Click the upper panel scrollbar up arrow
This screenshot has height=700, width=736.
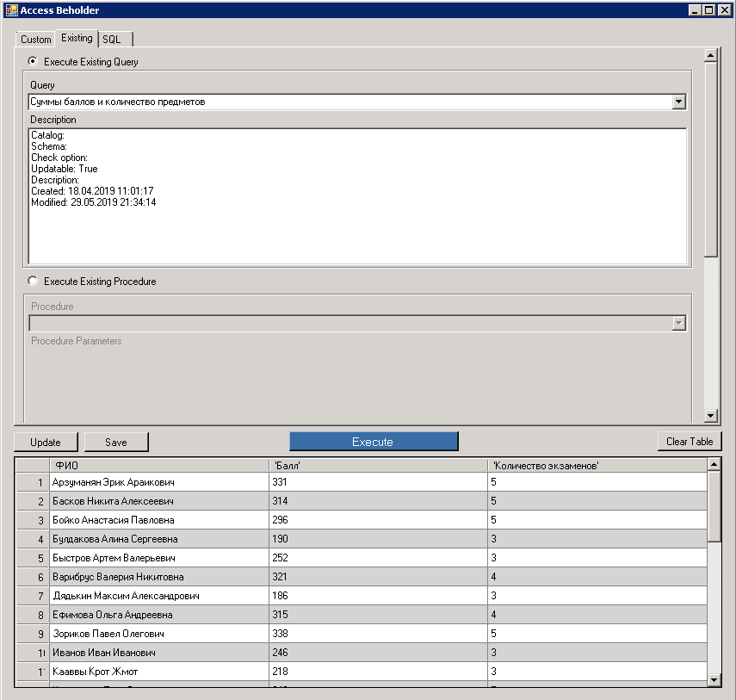pos(711,54)
